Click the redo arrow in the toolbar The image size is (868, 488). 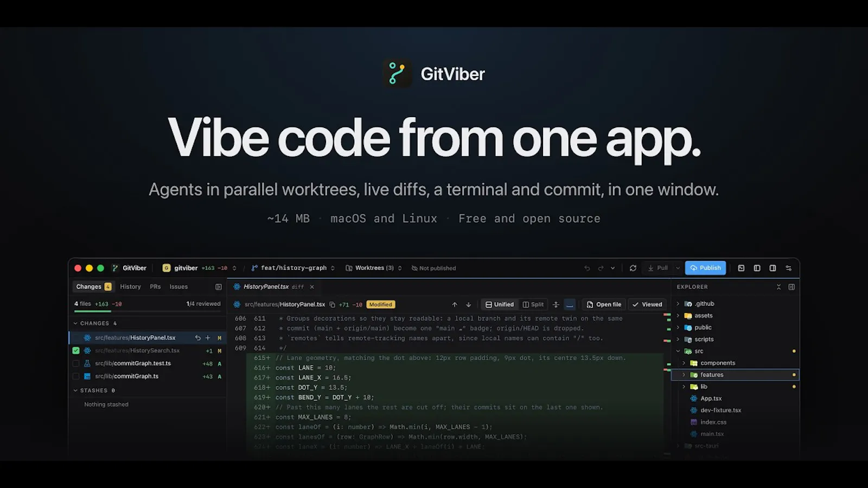(601, 268)
